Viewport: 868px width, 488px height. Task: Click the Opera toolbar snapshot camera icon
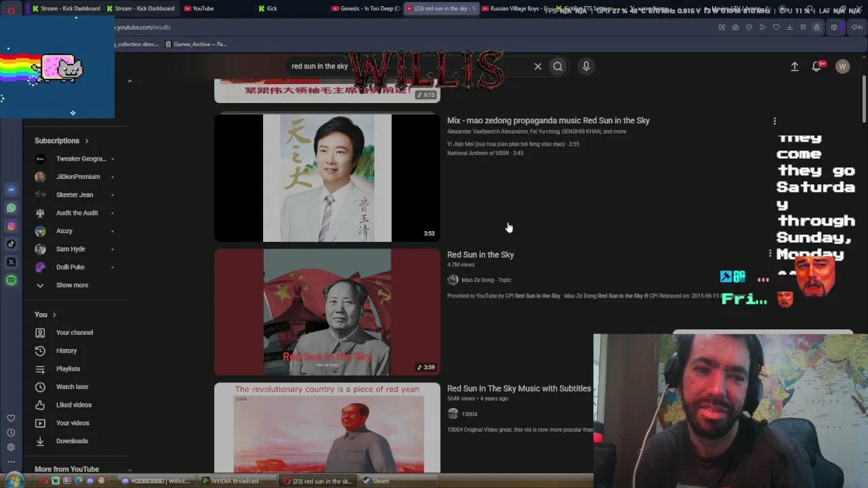[x=735, y=27]
